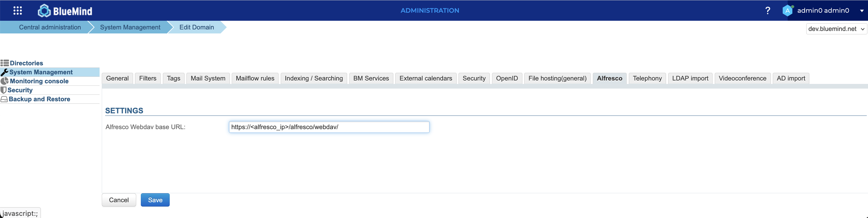Navigate to Central administration breadcrumb
868x218 pixels.
point(50,27)
